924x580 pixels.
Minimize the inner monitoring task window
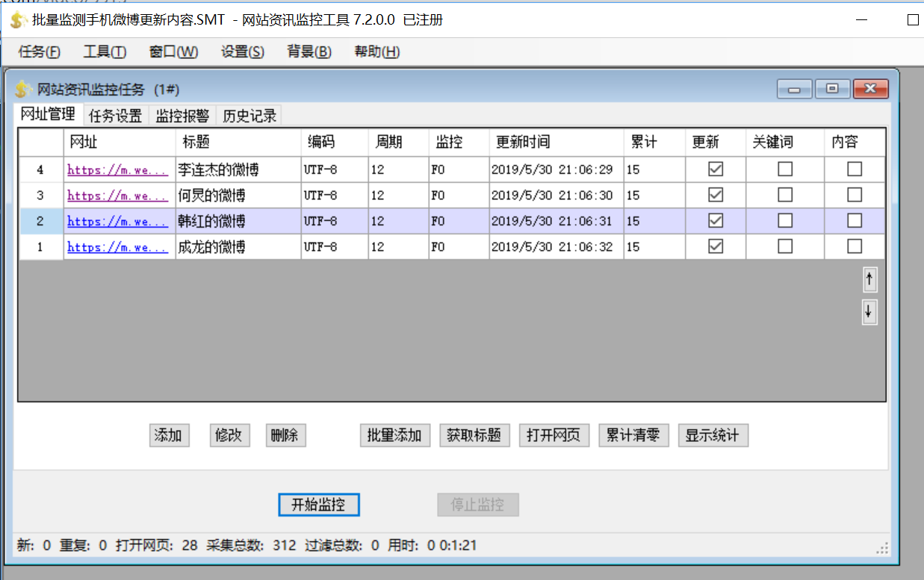click(794, 89)
